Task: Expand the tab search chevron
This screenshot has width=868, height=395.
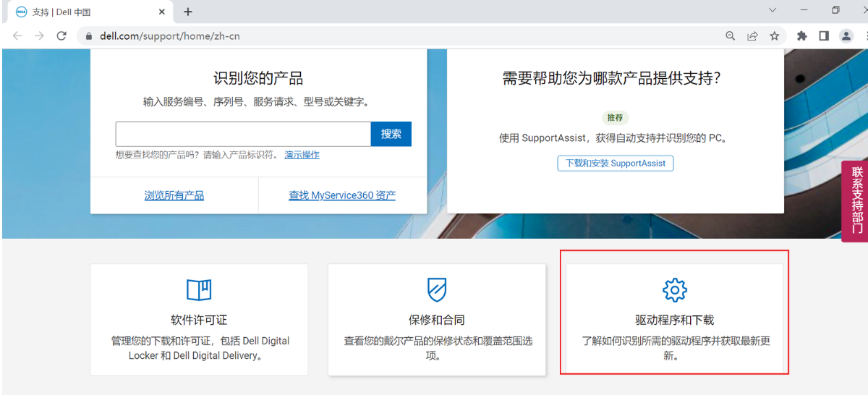Action: pyautogui.click(x=773, y=10)
